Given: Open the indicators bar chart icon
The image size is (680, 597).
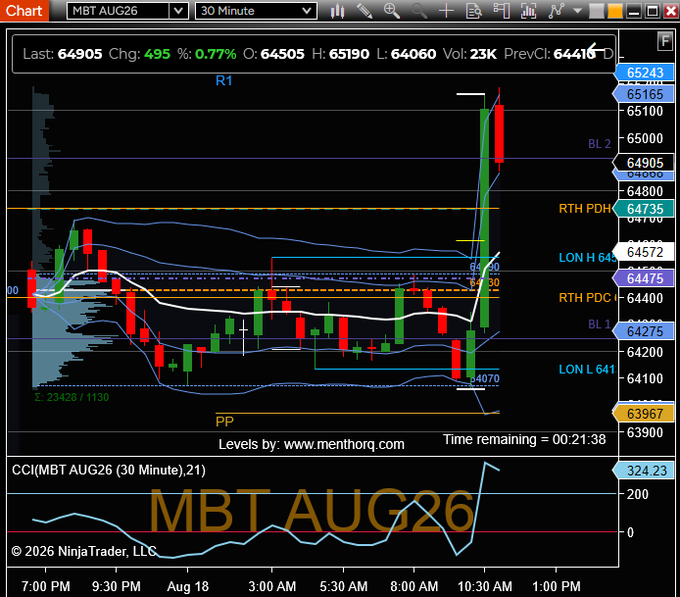Looking at the screenshot, I should [x=528, y=11].
